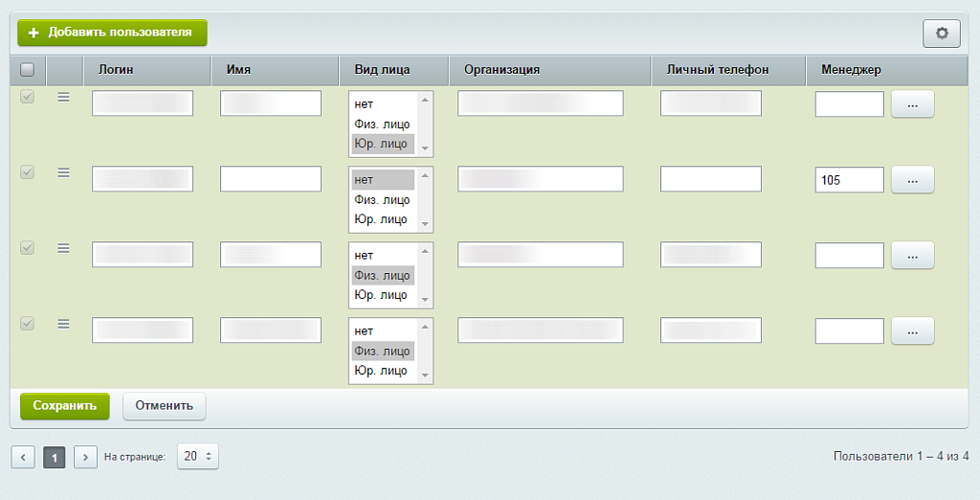Sort by the 'Логин' column header
980x500 pixels.
tap(116, 70)
